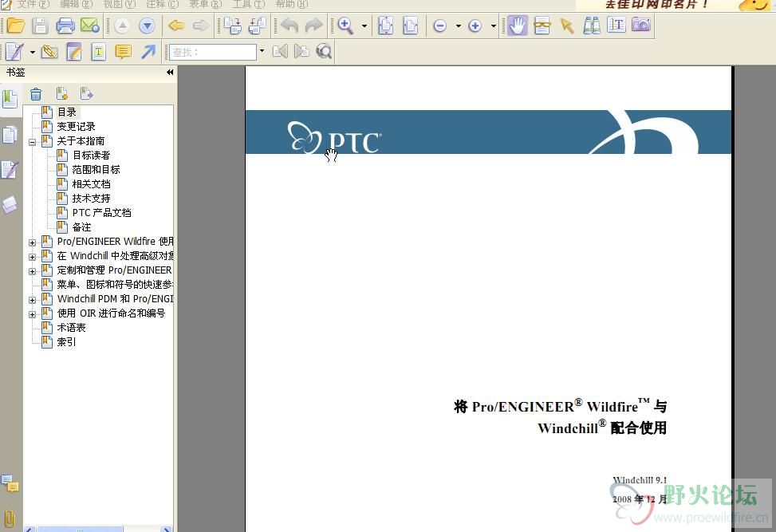The image size is (776, 532).
Task: Open the Pages panel in sidebar
Action: [10, 135]
